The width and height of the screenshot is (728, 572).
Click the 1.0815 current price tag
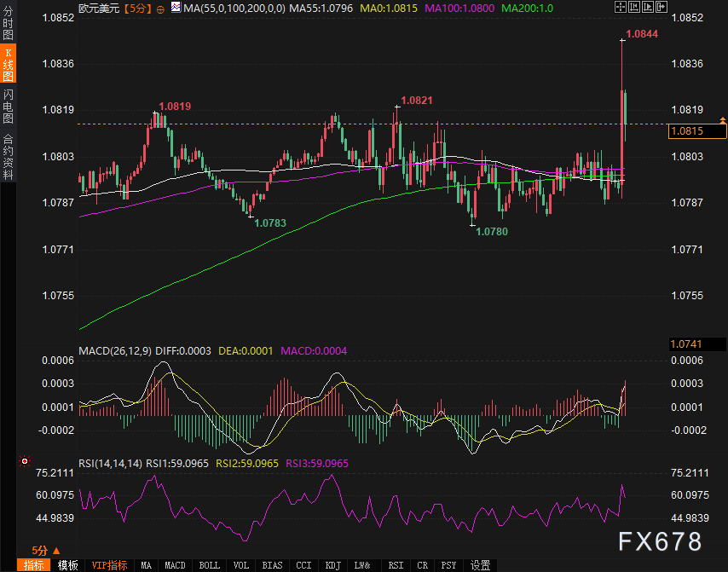click(687, 131)
